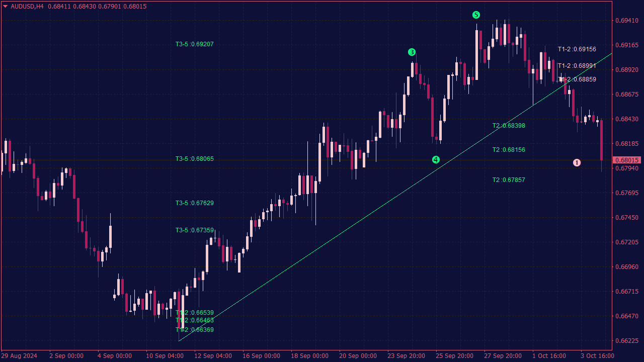Click the pink wave marker 1 circle

(577, 162)
